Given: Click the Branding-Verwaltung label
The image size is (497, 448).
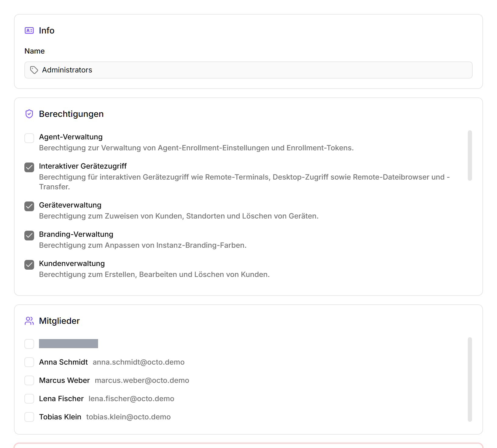Looking at the screenshot, I should (x=76, y=234).
